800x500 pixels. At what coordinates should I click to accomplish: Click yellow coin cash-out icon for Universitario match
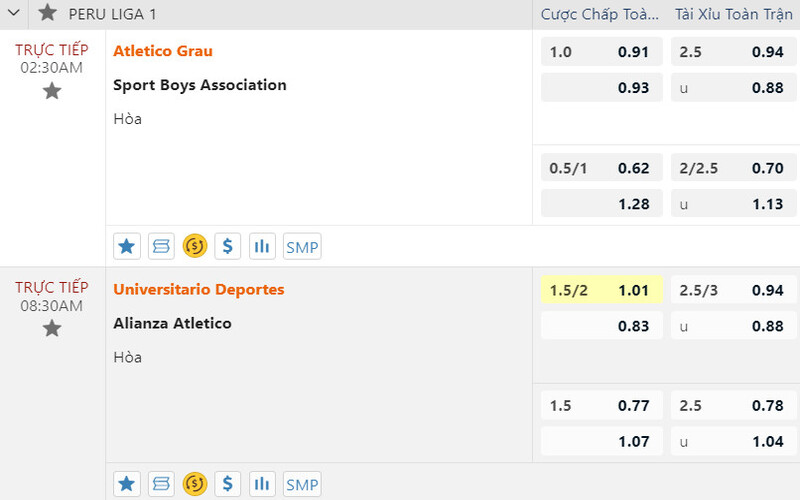(x=195, y=484)
